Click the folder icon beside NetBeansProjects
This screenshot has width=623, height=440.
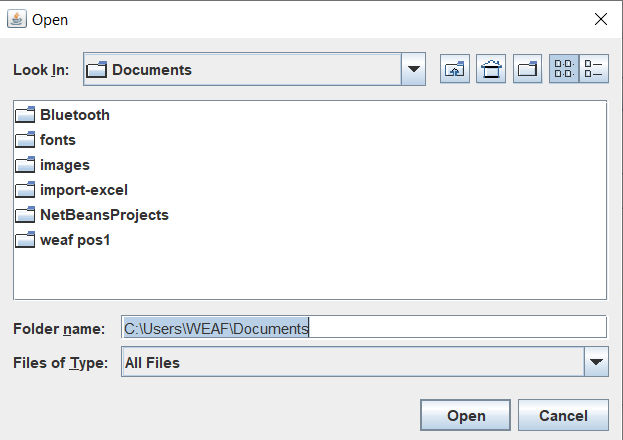[26, 215]
